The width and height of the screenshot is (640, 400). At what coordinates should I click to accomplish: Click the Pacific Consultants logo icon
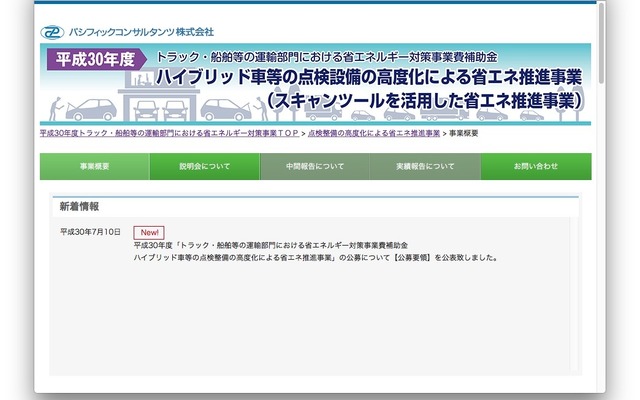[x=52, y=32]
